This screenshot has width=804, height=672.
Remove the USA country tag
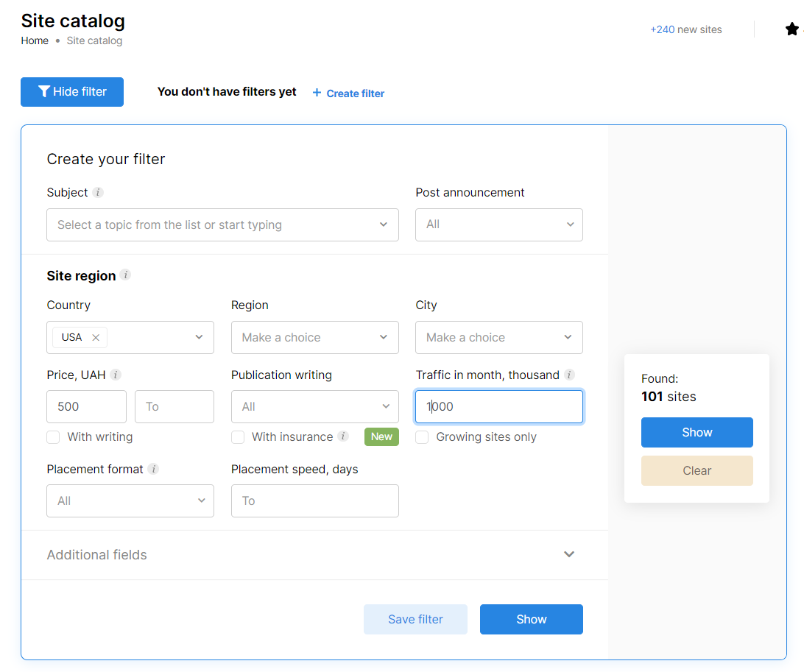click(x=96, y=337)
